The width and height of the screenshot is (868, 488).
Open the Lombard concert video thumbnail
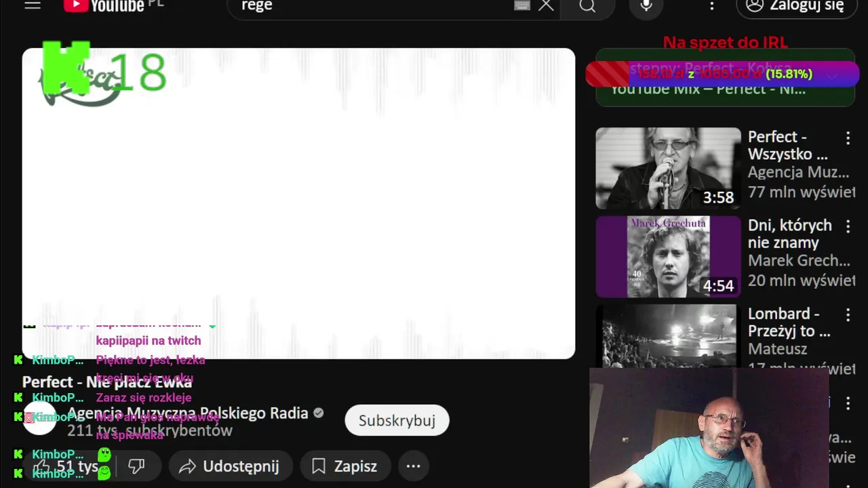pos(668,336)
